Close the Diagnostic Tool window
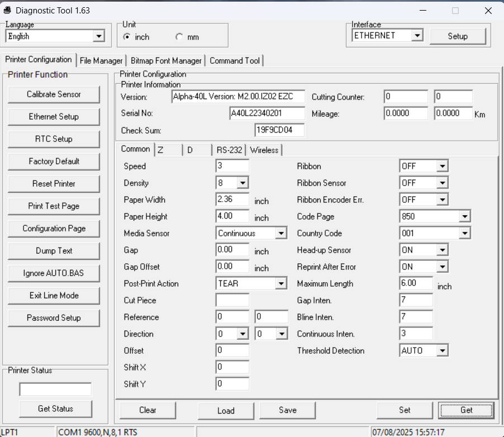The width and height of the screenshot is (504, 437). 488,11
